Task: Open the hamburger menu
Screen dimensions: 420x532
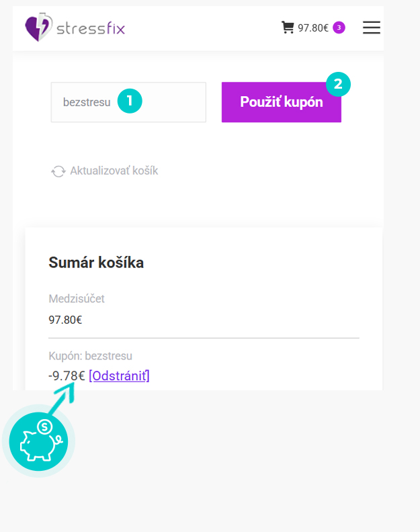Action: [x=372, y=27]
